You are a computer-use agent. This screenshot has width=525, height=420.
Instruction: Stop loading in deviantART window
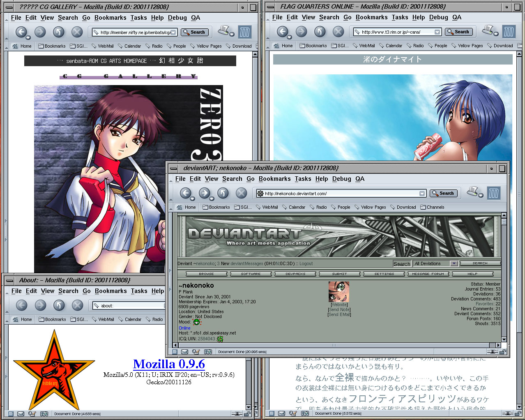point(241,193)
